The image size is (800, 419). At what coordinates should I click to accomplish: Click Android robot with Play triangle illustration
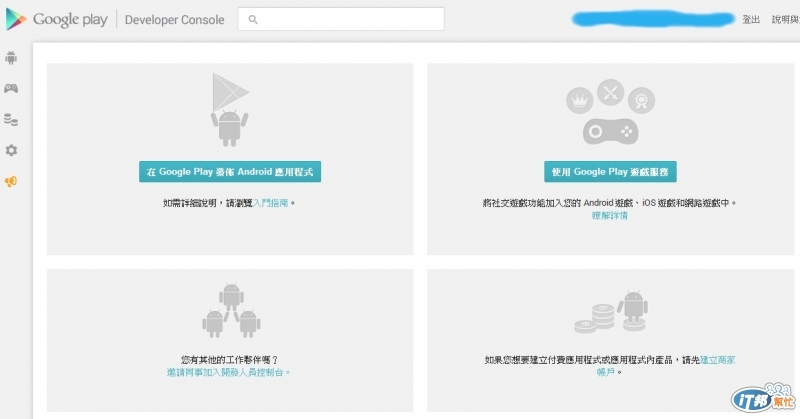pyautogui.click(x=230, y=110)
